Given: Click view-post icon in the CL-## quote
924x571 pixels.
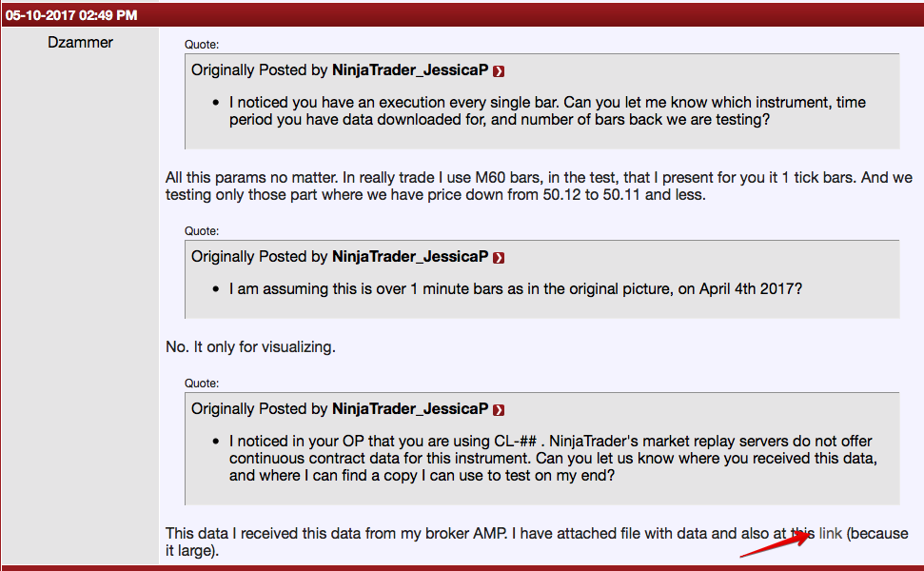Looking at the screenshot, I should coord(500,410).
